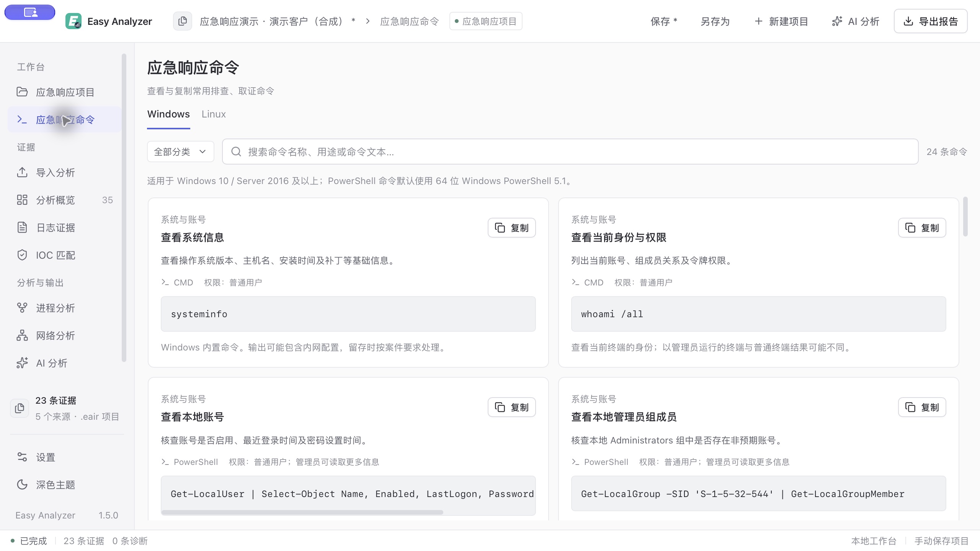Image resolution: width=980 pixels, height=551 pixels.
Task: Open 日志证据 page
Action: 65,228
